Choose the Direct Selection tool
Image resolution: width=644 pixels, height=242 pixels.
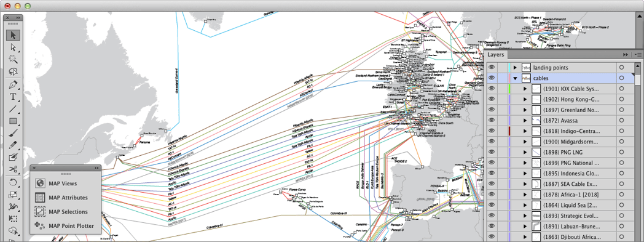point(13,47)
